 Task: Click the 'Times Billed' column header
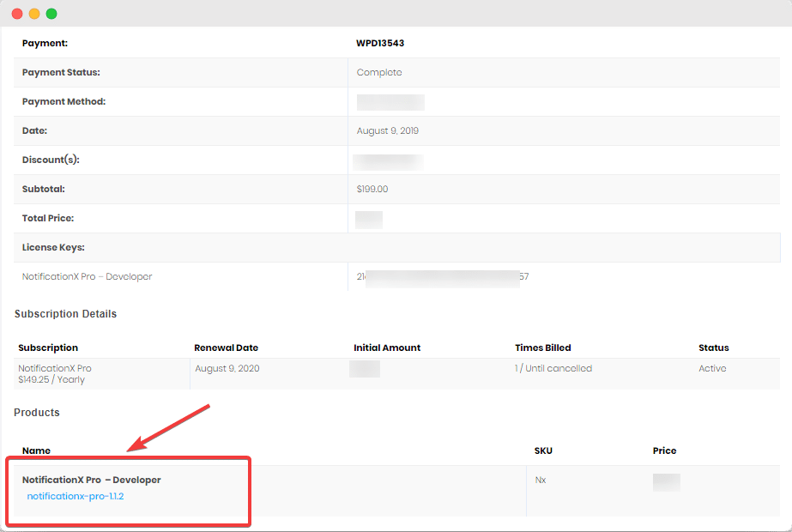[543, 348]
